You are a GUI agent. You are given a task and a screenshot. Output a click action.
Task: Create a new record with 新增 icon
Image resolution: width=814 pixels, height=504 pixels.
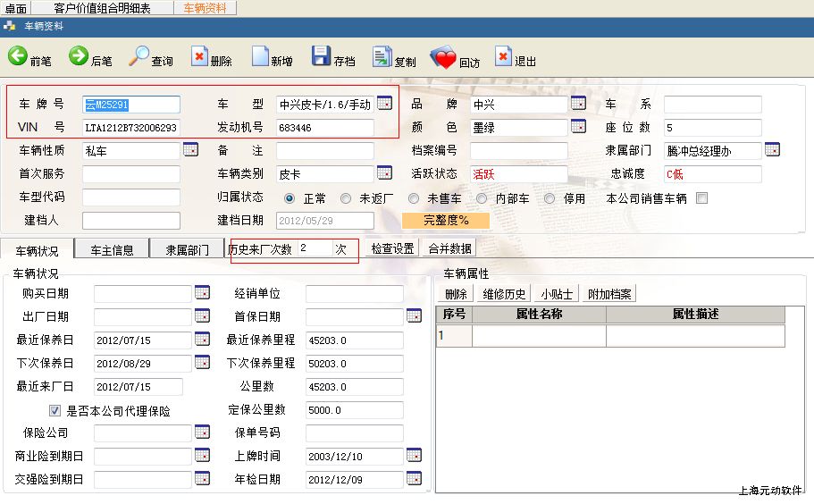(x=260, y=57)
